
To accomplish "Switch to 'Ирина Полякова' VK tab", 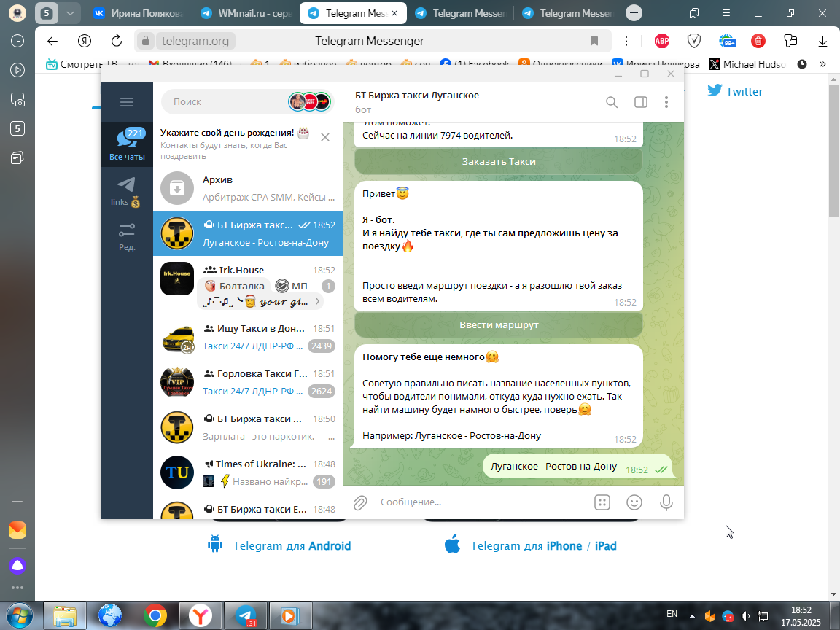I will 137,13.
